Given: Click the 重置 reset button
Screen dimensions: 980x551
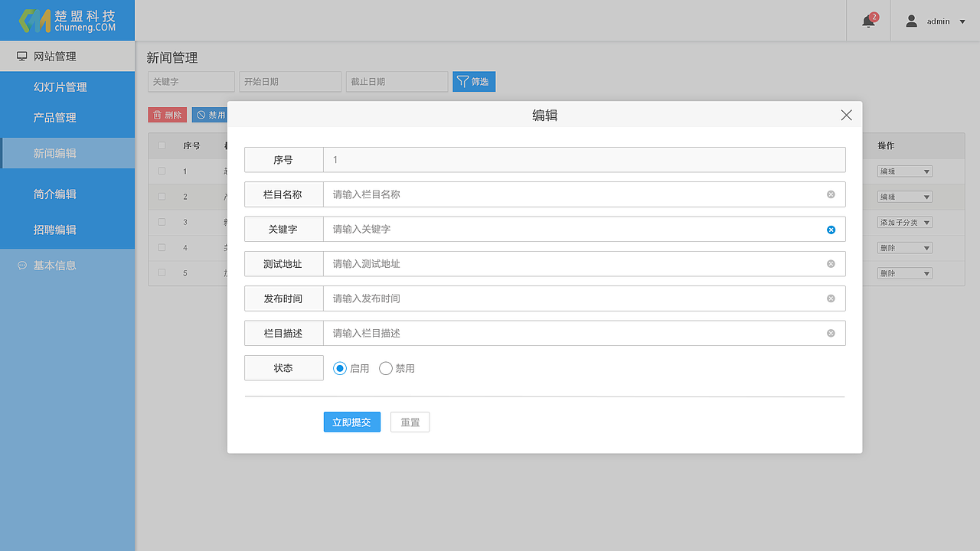Looking at the screenshot, I should [x=410, y=422].
